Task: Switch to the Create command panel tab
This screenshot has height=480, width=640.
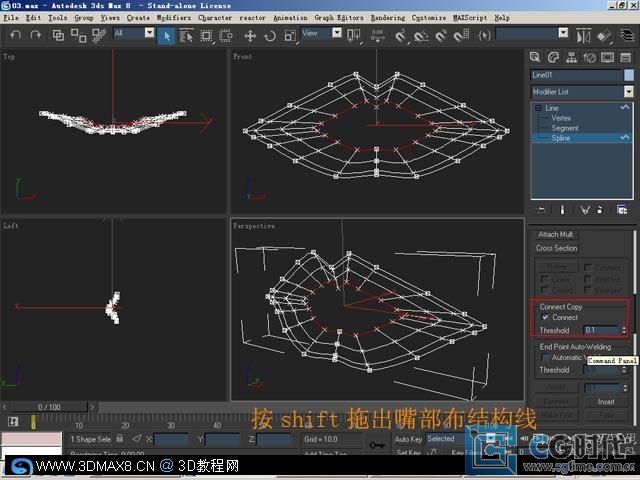Action: tap(535, 58)
